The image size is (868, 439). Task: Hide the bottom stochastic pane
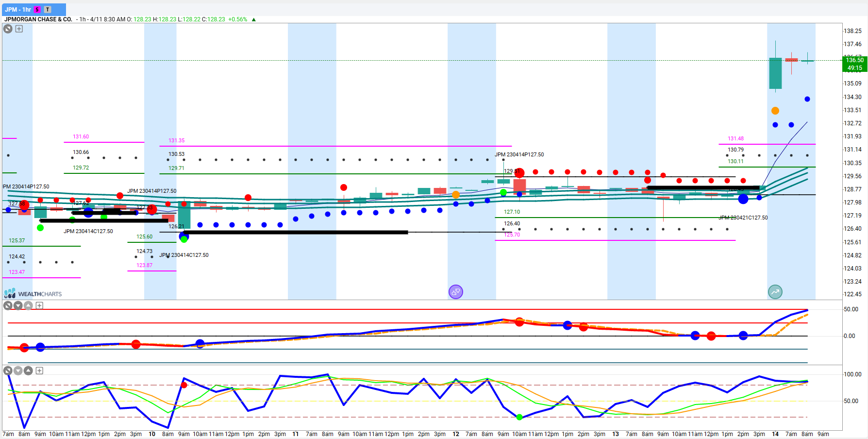coord(8,371)
